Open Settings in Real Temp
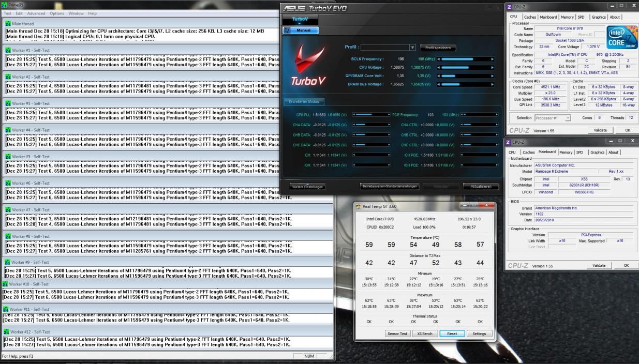The width and height of the screenshot is (639, 364). coord(479,333)
